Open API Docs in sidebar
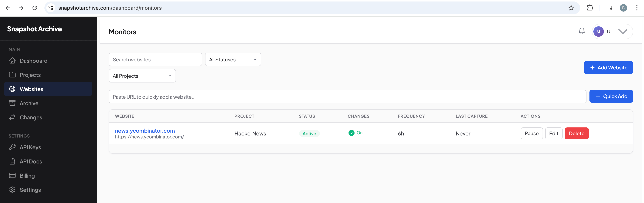The height and width of the screenshot is (203, 644). click(x=48, y=161)
